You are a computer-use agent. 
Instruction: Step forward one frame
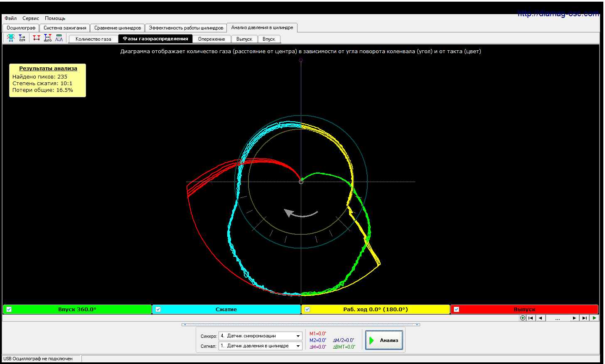coord(574,318)
